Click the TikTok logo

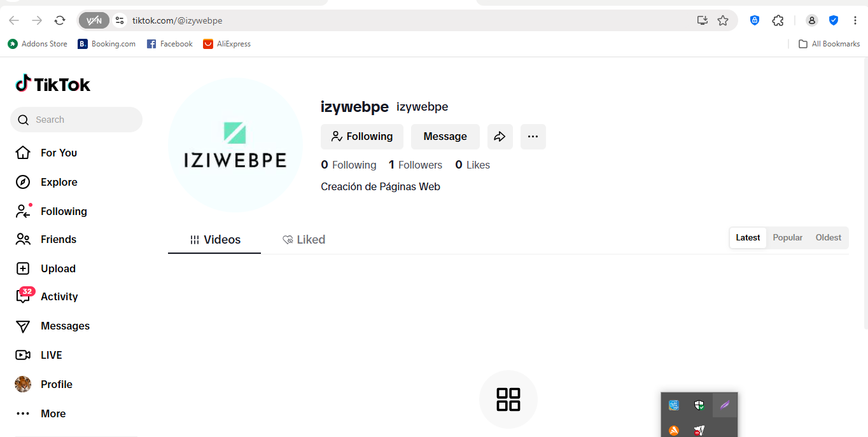tap(53, 84)
